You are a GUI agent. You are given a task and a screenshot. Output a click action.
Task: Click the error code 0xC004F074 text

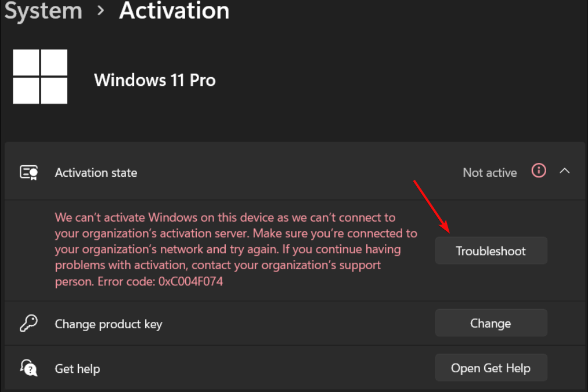(190, 282)
